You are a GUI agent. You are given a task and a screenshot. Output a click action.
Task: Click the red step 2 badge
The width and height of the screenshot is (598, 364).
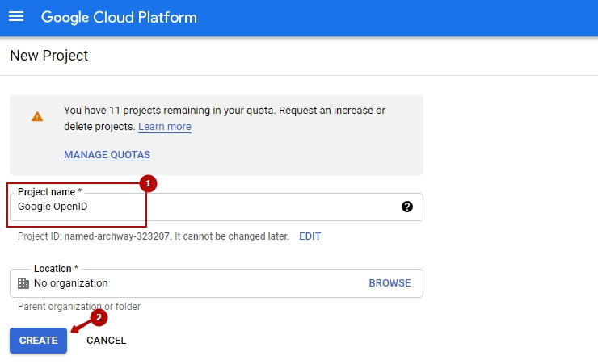[99, 317]
